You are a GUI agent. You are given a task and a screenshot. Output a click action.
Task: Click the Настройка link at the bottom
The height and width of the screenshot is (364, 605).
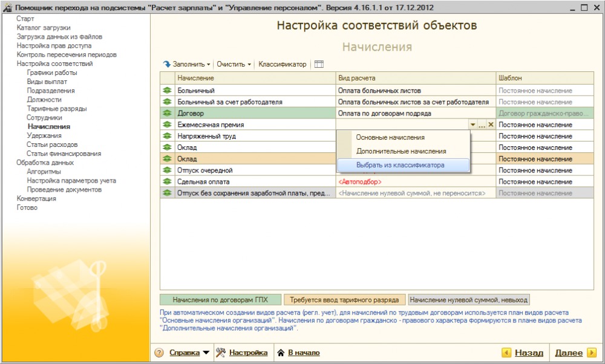(x=248, y=353)
